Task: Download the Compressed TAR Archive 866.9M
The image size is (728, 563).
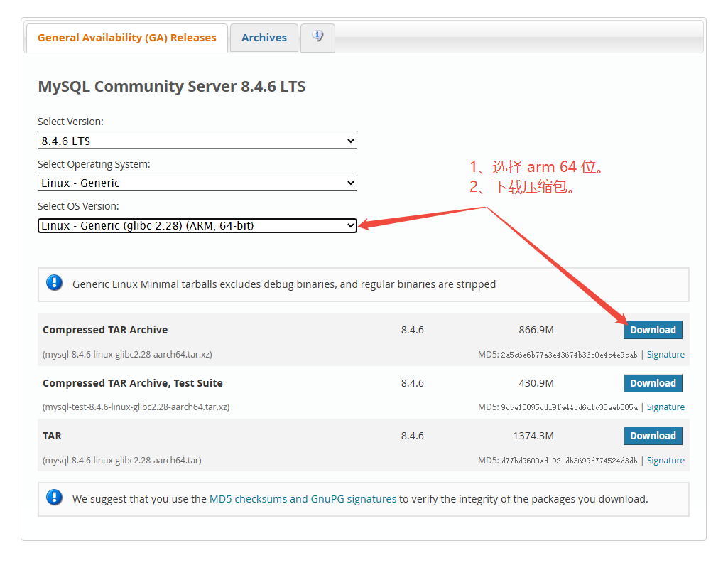Action: click(653, 330)
